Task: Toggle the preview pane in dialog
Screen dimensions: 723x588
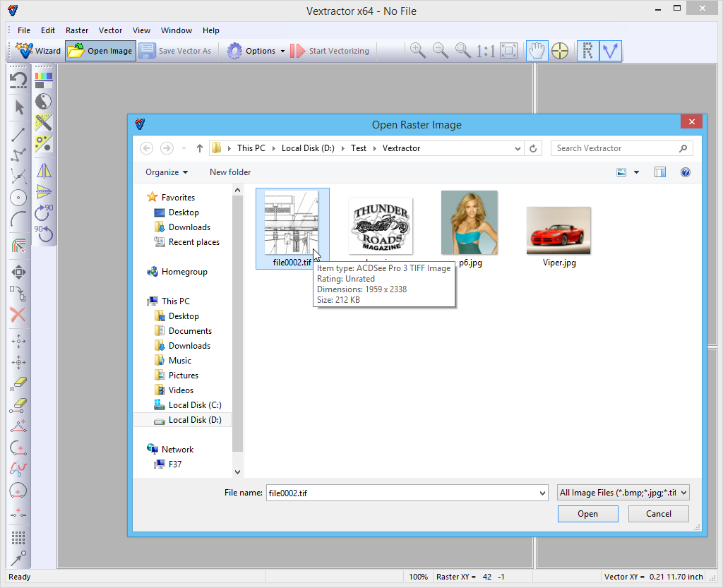Action: pyautogui.click(x=660, y=172)
